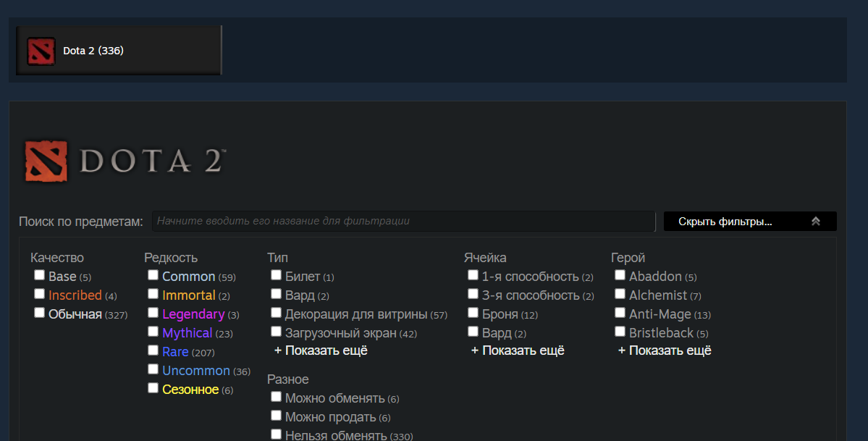Image resolution: width=868 pixels, height=441 pixels.
Task: Tick the Bristleback hero checkbox
Action: coord(620,332)
